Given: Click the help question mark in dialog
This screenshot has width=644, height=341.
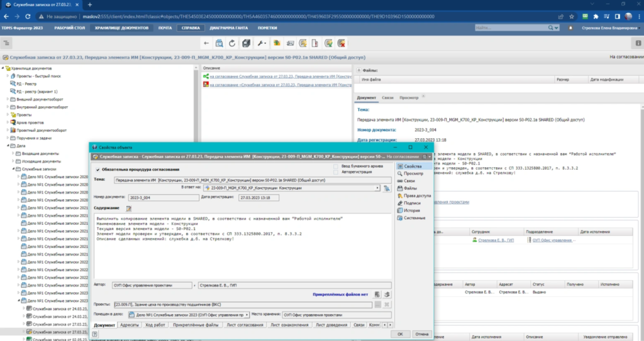Looking at the screenshot, I should point(94,334).
